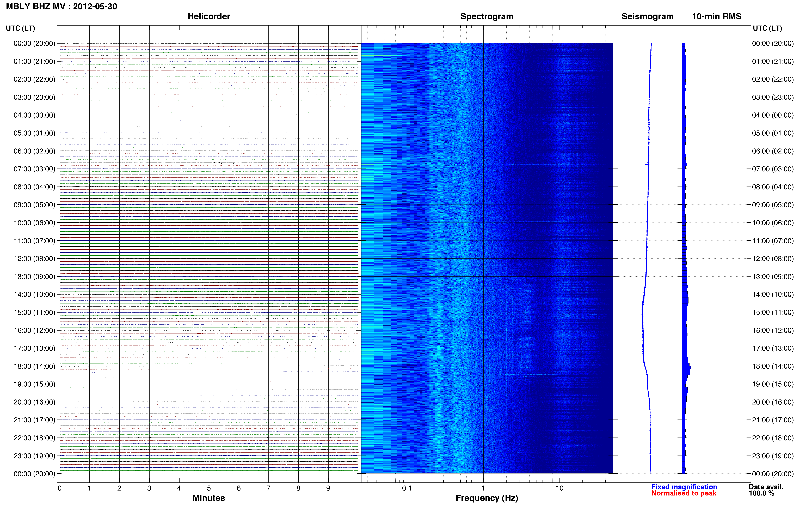Select '02:00 (22:00)' on the left time axis

click(x=34, y=79)
